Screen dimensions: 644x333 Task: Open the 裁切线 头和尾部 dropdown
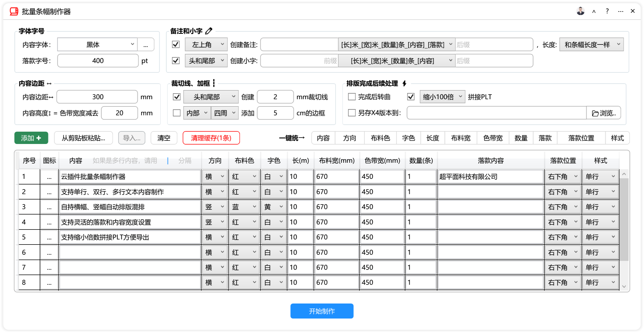coord(211,97)
